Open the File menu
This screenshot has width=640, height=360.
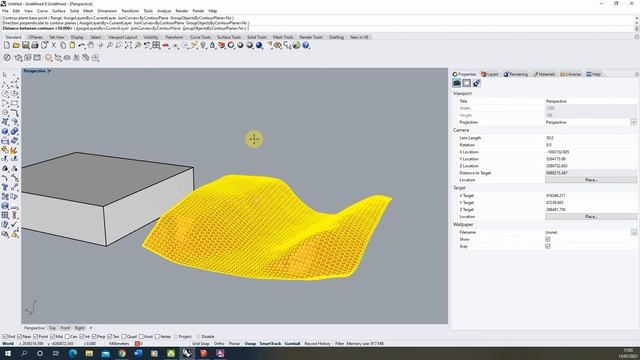click(5, 11)
